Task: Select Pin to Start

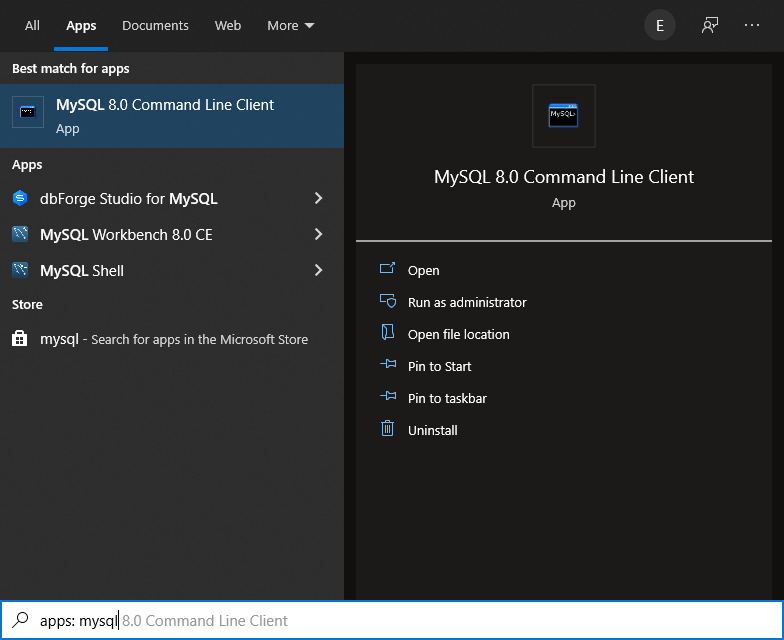Action: click(x=439, y=366)
